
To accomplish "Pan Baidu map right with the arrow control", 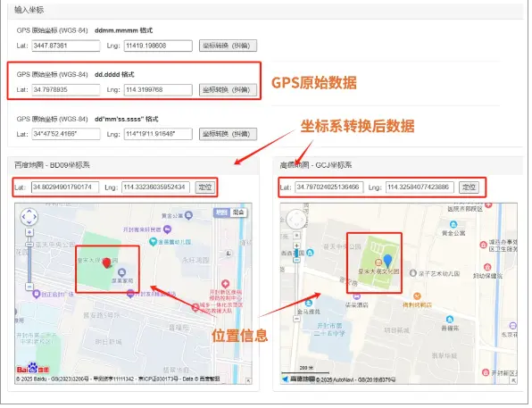I will click(x=35, y=217).
